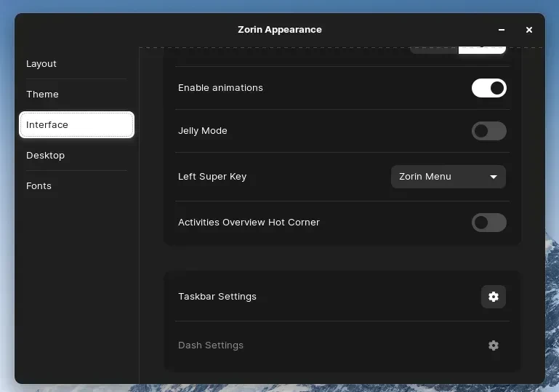
Task: Click the Left Super Key label
Action: [x=212, y=177]
